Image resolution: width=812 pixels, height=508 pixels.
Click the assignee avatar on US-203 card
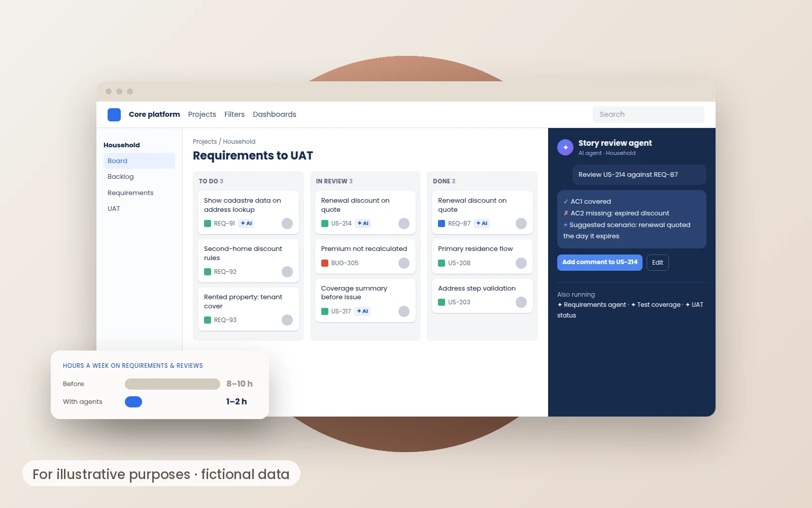[521, 302]
